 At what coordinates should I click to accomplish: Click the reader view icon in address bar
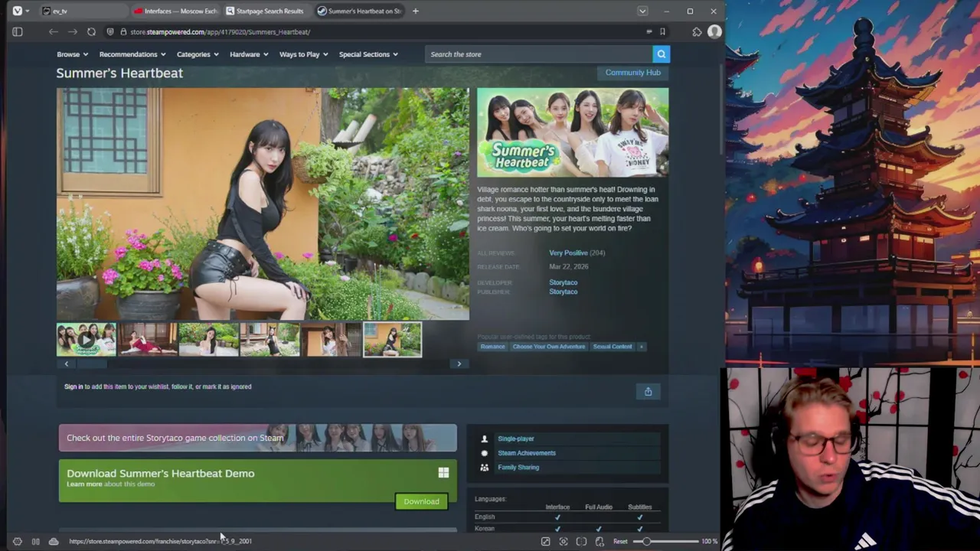click(648, 31)
